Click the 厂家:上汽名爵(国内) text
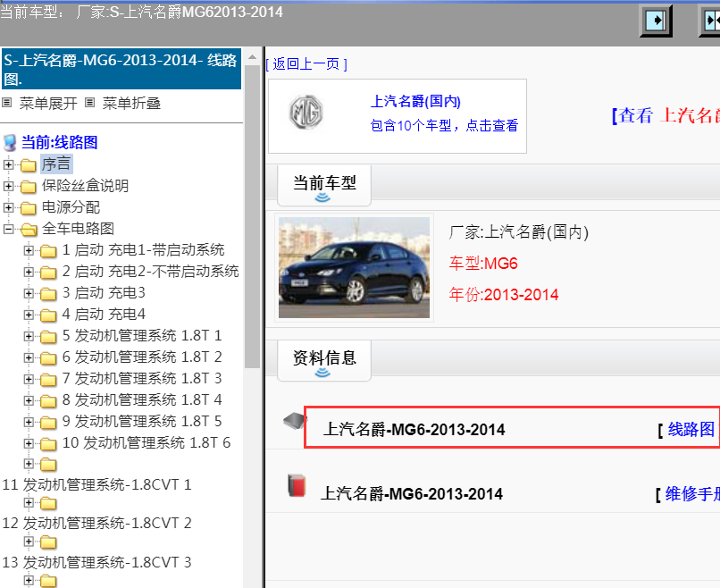The height and width of the screenshot is (588, 720). [x=518, y=232]
